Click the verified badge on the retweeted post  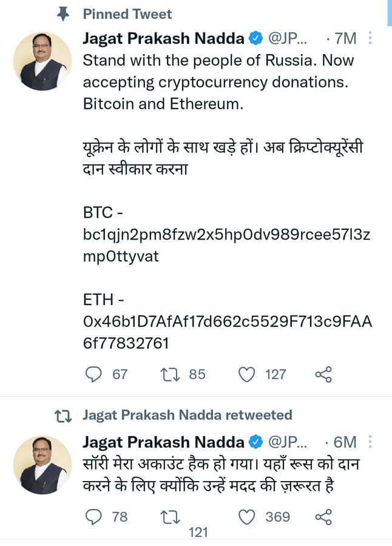(x=257, y=443)
